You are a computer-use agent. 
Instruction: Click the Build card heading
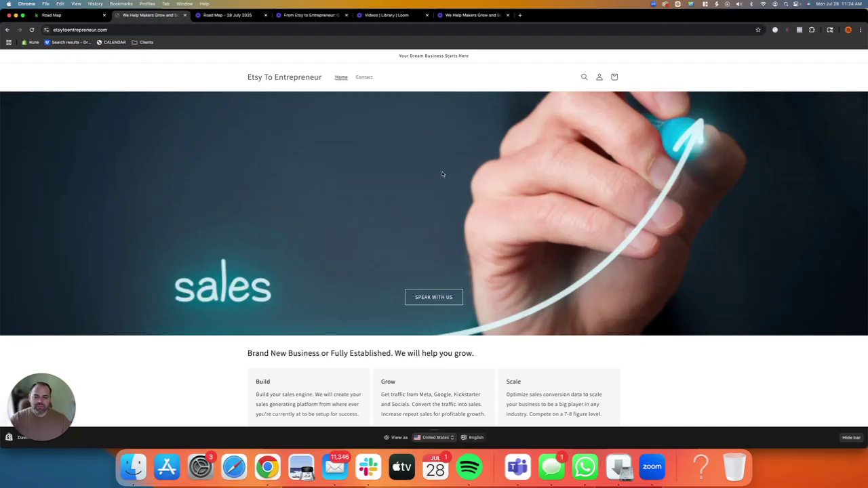[263, 382]
